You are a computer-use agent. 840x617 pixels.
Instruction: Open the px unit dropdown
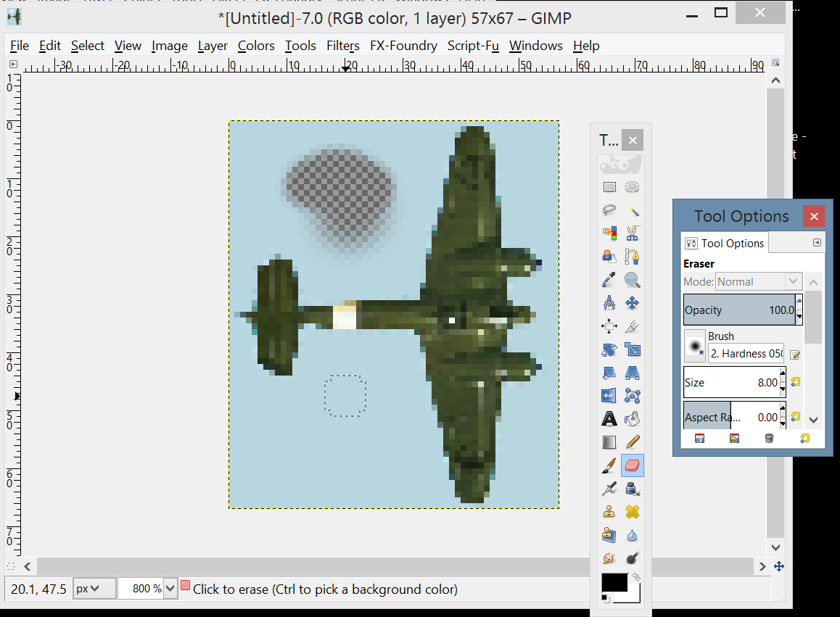pyautogui.click(x=94, y=589)
